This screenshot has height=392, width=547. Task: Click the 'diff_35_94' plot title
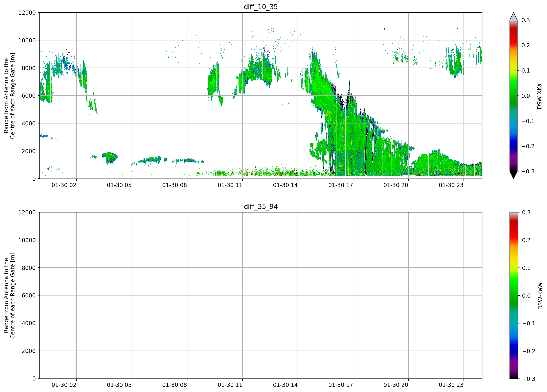(x=261, y=207)
